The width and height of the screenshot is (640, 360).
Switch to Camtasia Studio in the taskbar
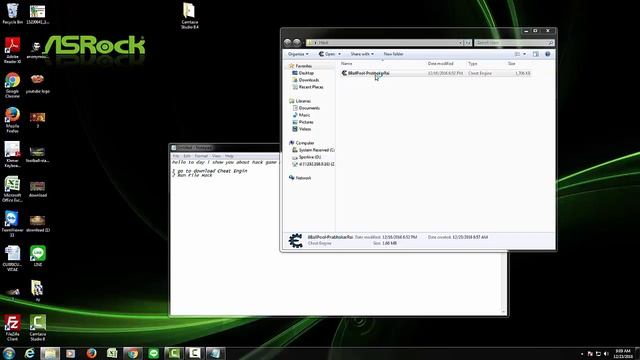[x=174, y=353]
